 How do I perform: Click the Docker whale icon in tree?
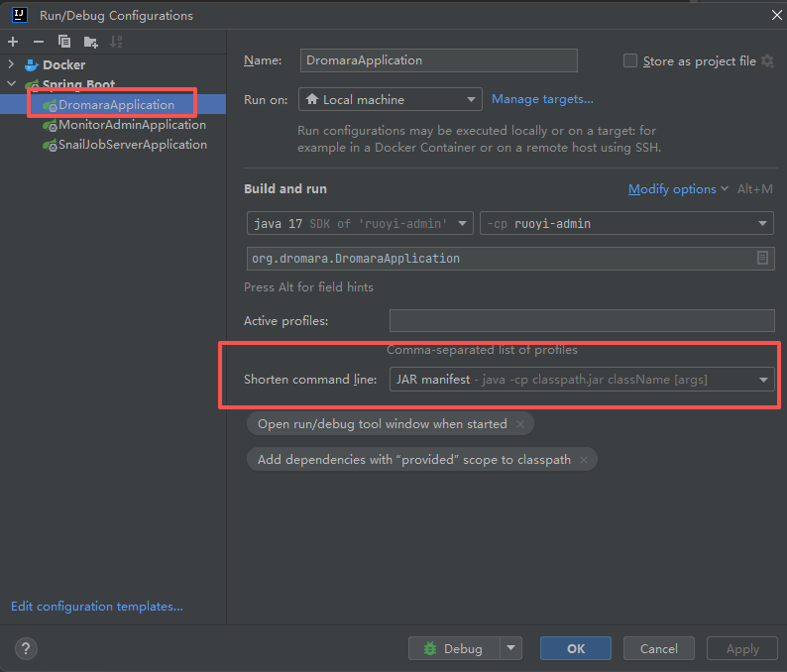32,64
